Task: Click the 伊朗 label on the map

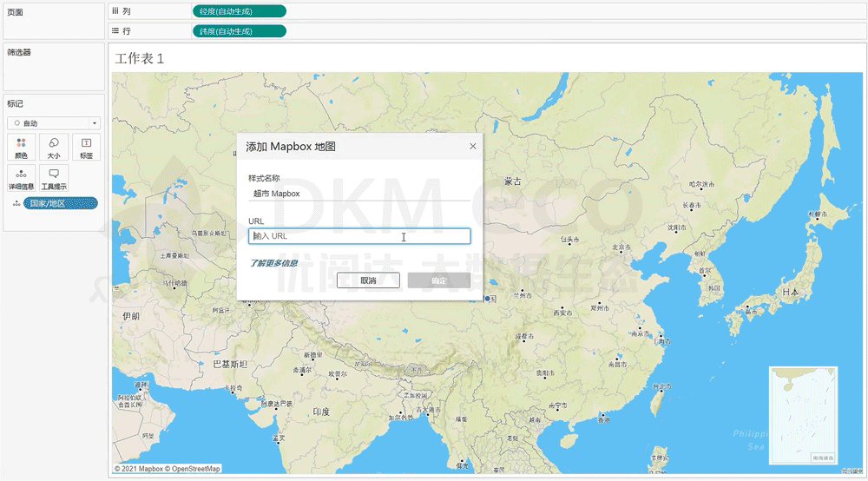Action: pyautogui.click(x=131, y=316)
